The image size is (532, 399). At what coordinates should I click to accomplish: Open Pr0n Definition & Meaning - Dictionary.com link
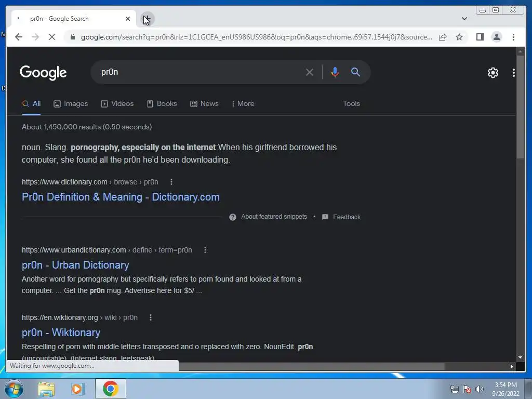tap(121, 197)
